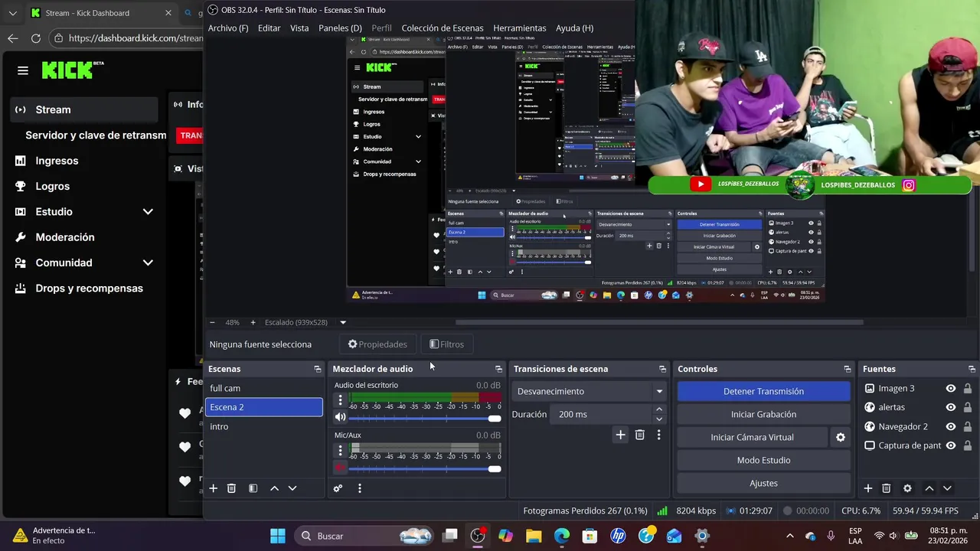
Task: Undock the Controles panel
Action: (848, 369)
